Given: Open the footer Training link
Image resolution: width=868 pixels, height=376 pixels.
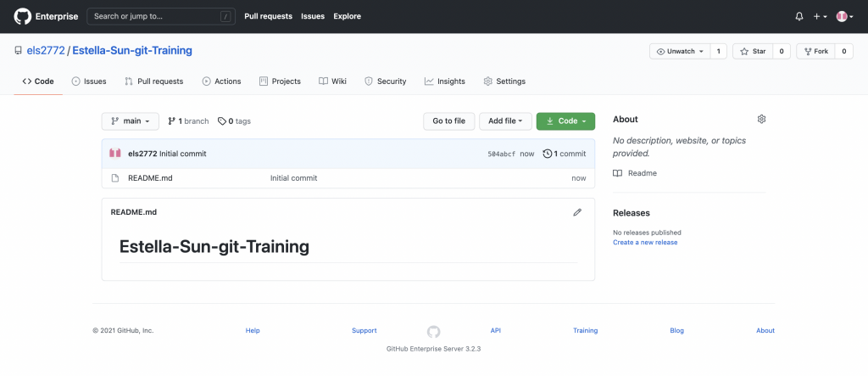Looking at the screenshot, I should (x=585, y=330).
